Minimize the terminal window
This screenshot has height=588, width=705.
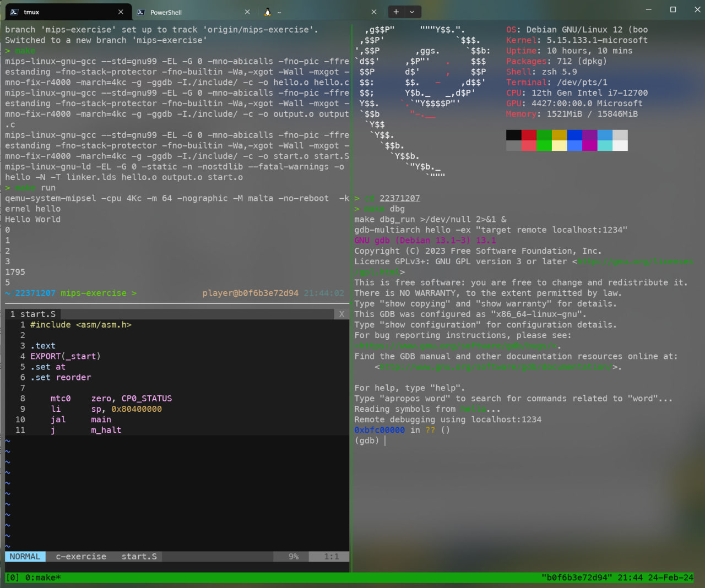(648, 9)
